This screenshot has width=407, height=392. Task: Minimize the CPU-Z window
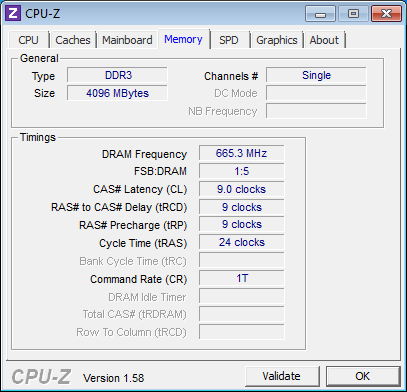pyautogui.click(x=320, y=14)
